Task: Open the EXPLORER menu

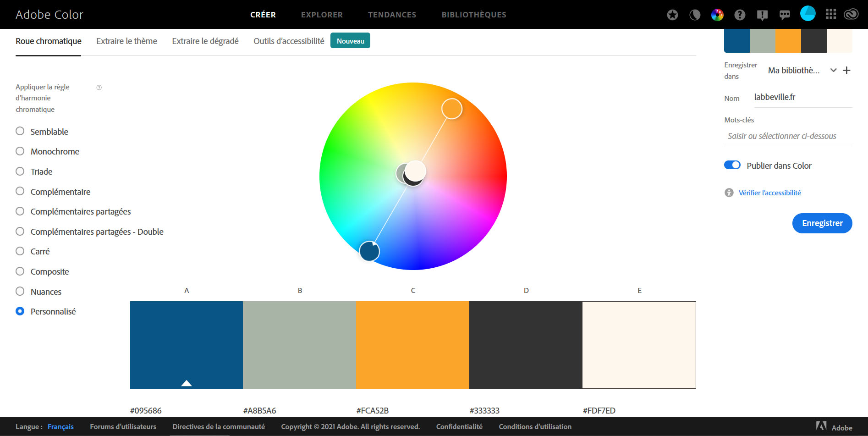Action: [322, 15]
